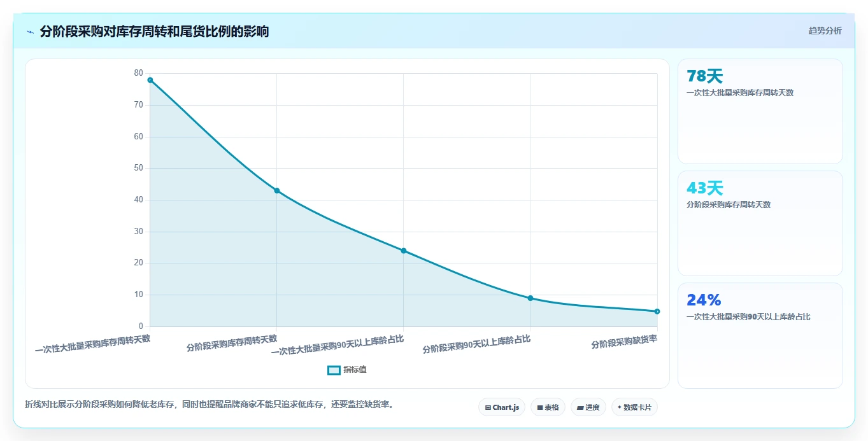
Task: Select the 数据卡片 tag button
Action: (634, 407)
